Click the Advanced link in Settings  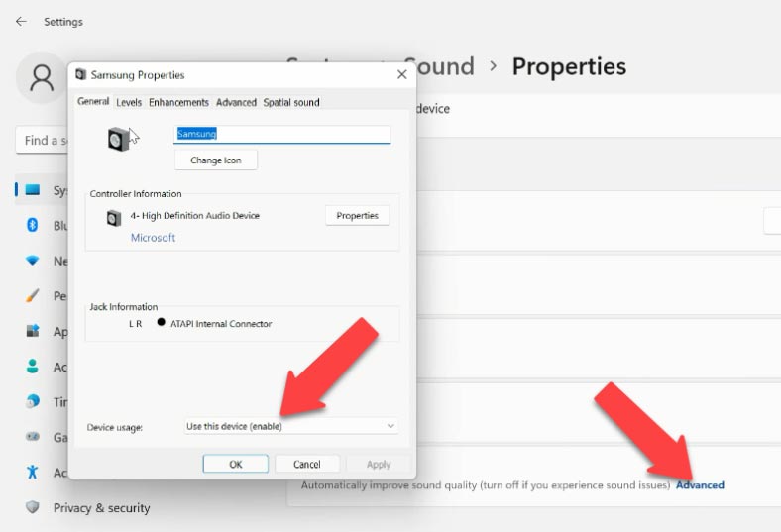(x=700, y=485)
